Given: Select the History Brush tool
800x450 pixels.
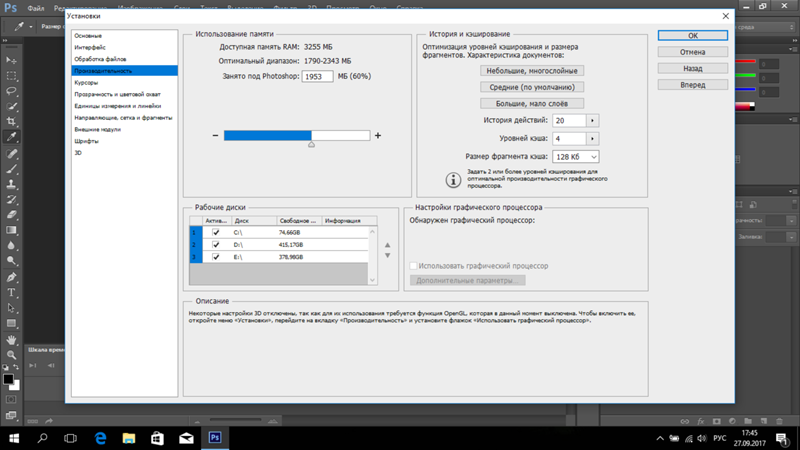Looking at the screenshot, I should point(11,199).
